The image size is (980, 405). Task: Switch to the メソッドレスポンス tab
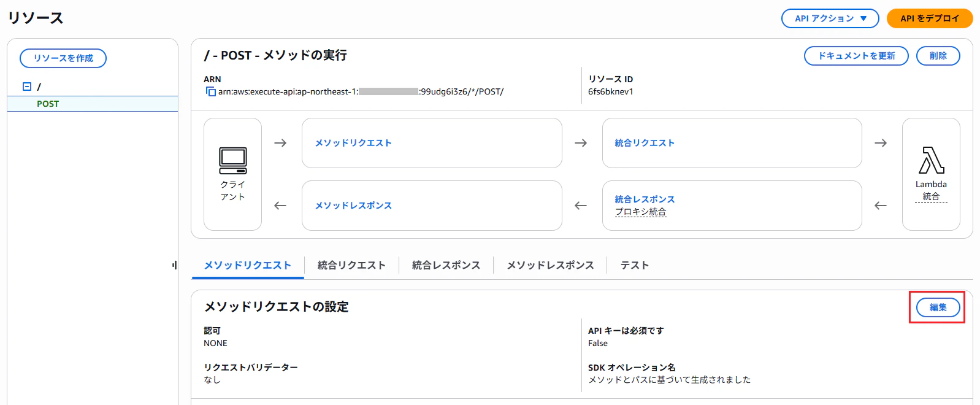coord(550,265)
